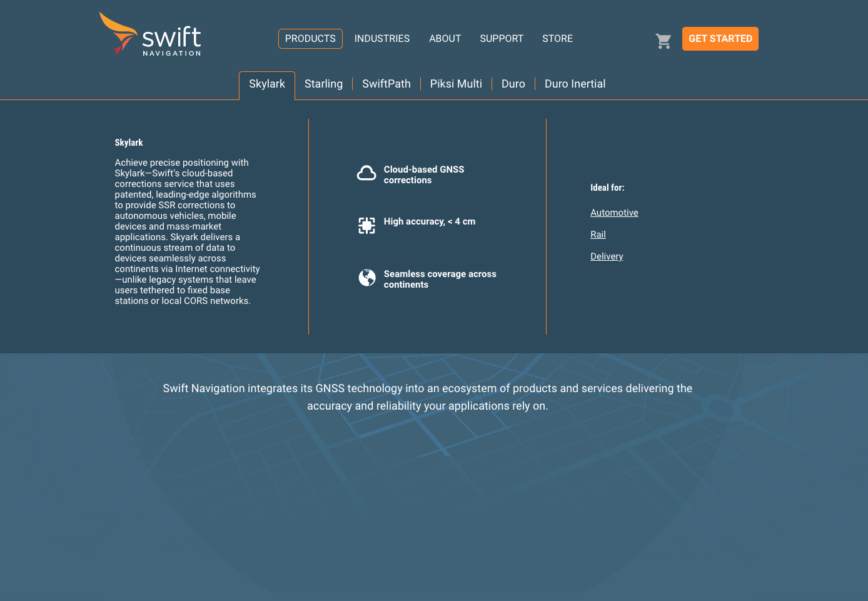Image resolution: width=868 pixels, height=601 pixels.
Task: Open the shopping cart
Action: point(664,41)
